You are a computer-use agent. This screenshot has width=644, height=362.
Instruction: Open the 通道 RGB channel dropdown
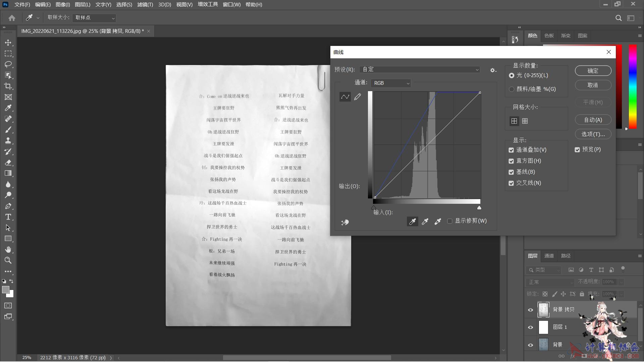click(391, 83)
